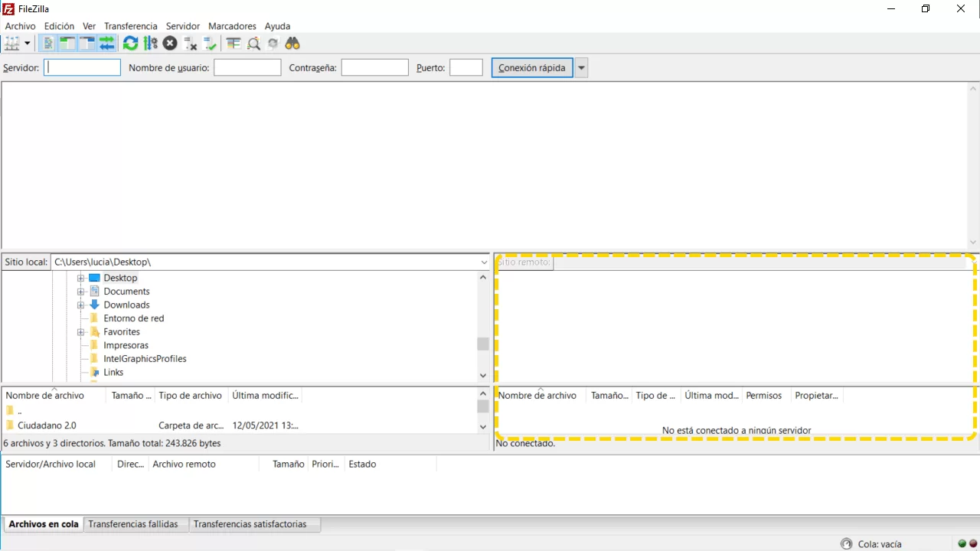Open the directory listing filters dialog
Screen dimensions: 980x551
[234, 44]
